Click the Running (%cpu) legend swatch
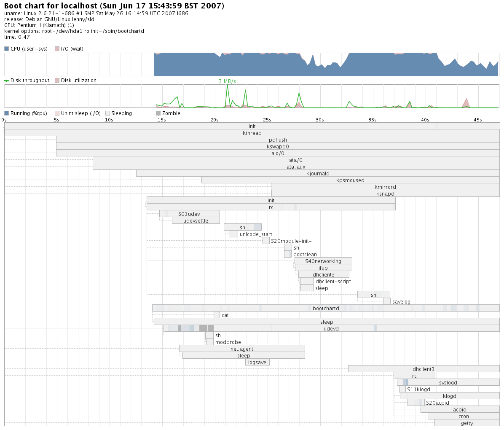The height and width of the screenshot is (430, 504). [6, 113]
